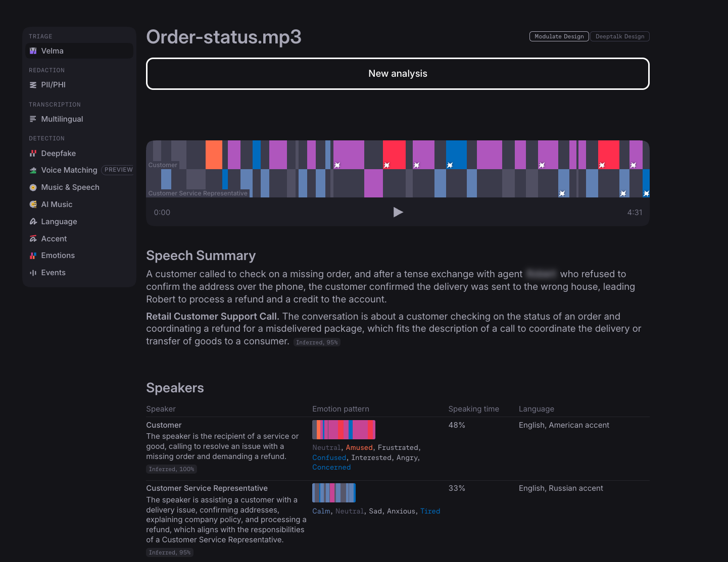The height and width of the screenshot is (562, 728).
Task: Click the Customer emotion pattern bar
Action: [344, 430]
